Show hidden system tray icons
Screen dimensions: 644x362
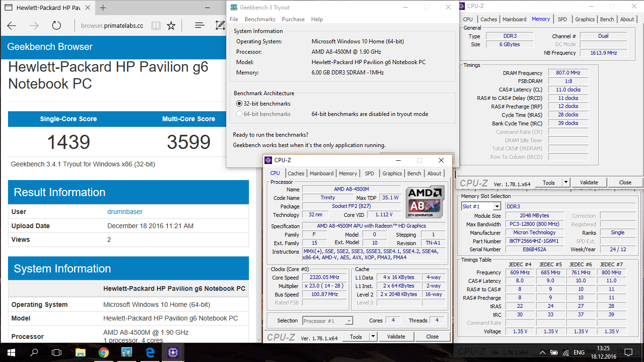click(543, 352)
